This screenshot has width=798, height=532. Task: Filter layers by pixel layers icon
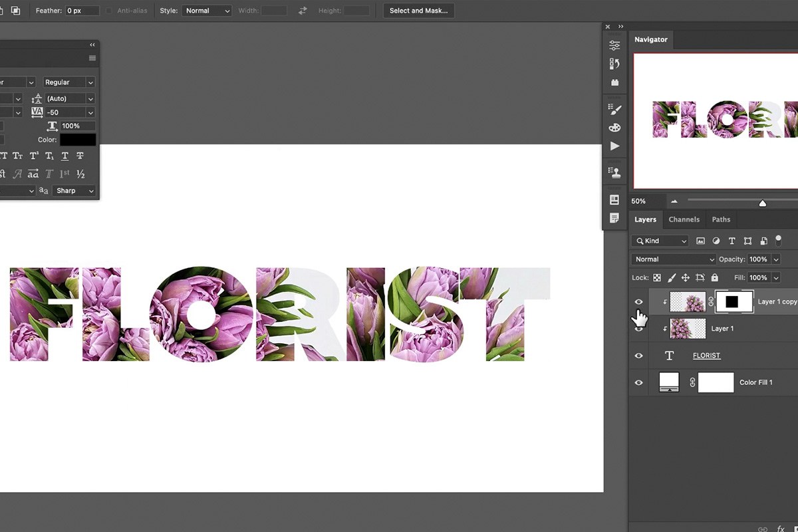[x=700, y=241]
